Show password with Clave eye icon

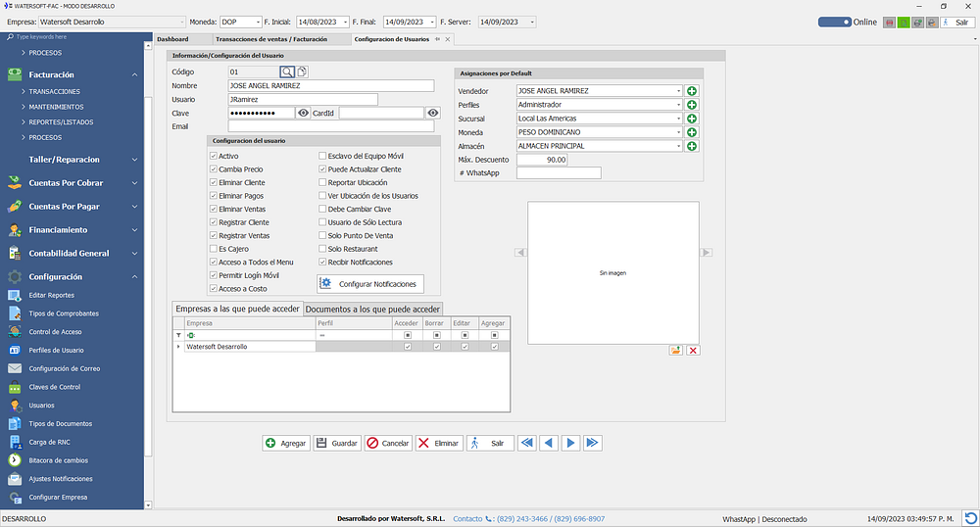[304, 114]
